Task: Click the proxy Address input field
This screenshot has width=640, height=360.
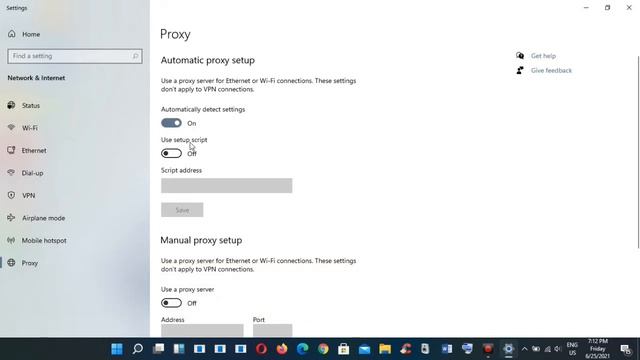Action: tap(202, 330)
